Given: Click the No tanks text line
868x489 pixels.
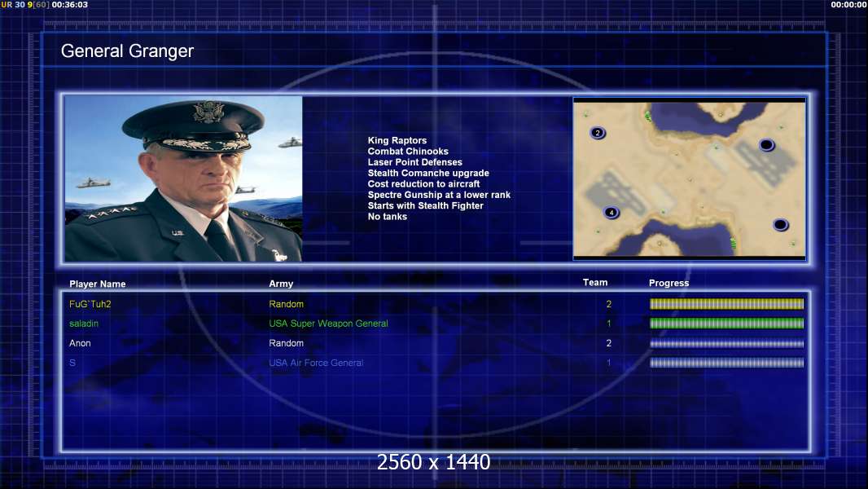Looking at the screenshot, I should tap(387, 217).
